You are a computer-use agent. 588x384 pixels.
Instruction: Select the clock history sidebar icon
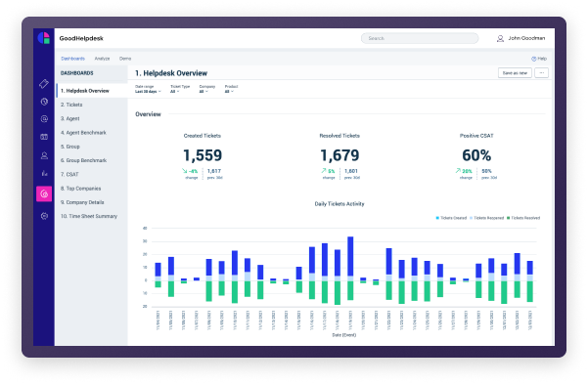pos(44,102)
